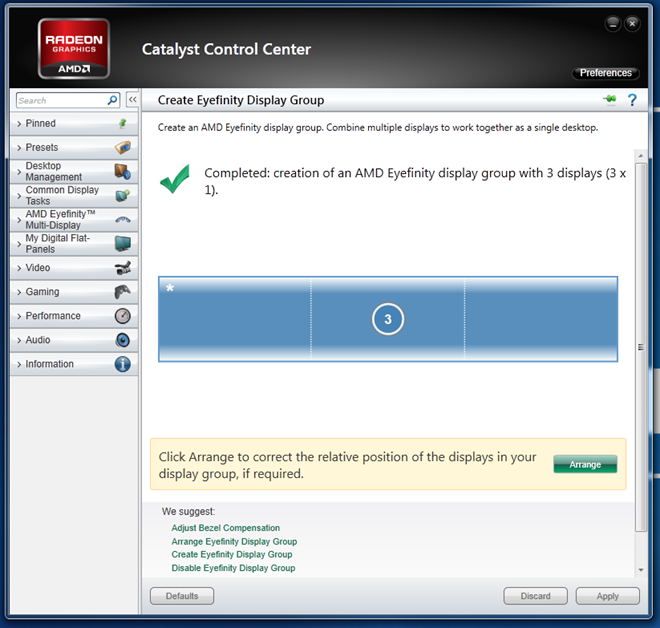Open the Arrange Eyefinity Display Group link
Image resolution: width=660 pixels, height=628 pixels.
[234, 541]
